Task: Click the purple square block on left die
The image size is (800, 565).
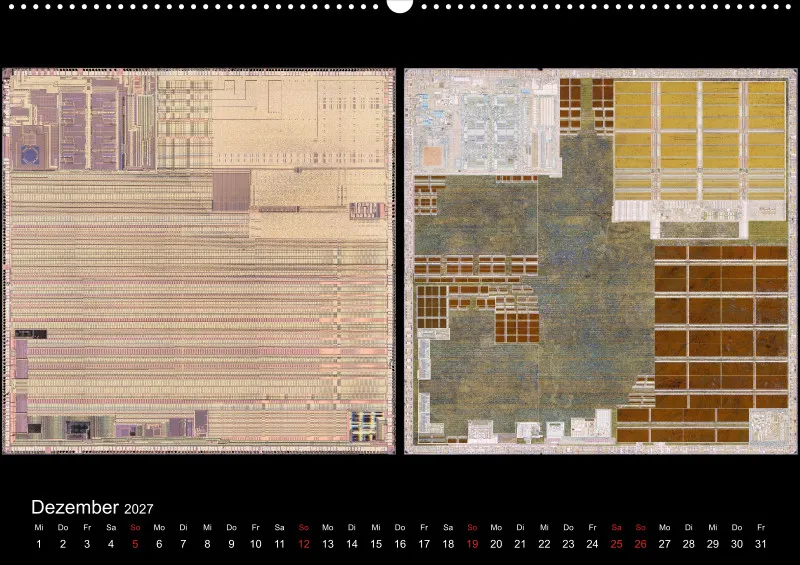Action: [231, 191]
